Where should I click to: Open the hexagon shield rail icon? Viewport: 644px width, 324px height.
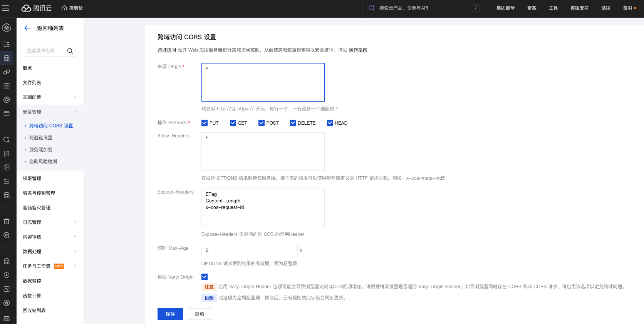point(7,275)
